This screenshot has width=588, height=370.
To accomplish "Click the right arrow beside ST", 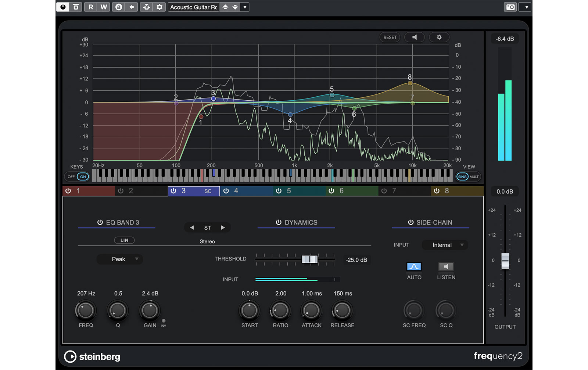I will [x=223, y=228].
